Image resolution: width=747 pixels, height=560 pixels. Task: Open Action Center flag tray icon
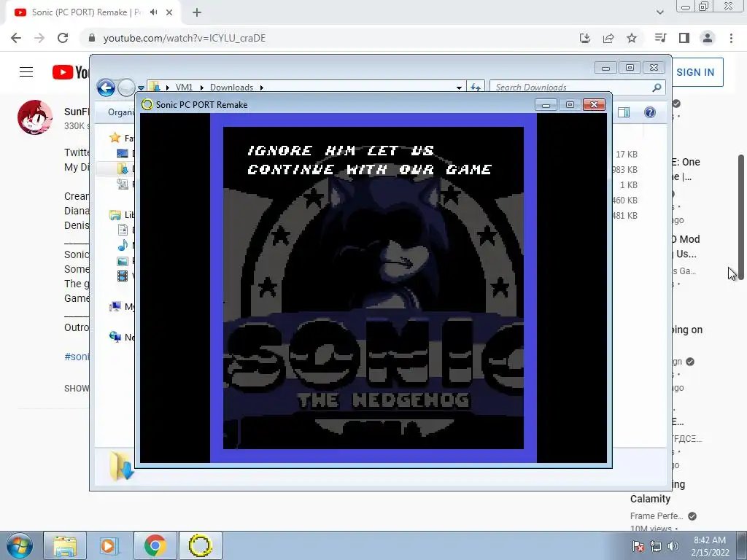638,546
